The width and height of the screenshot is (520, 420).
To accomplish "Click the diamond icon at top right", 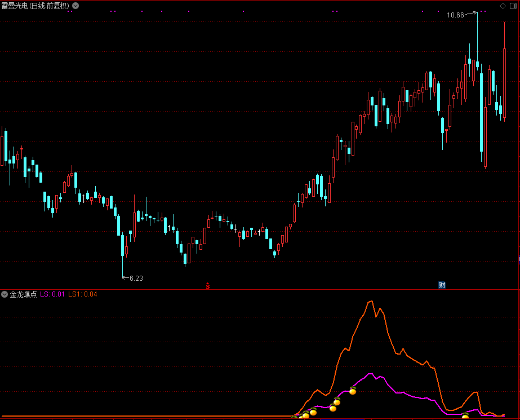I will click(x=503, y=6).
